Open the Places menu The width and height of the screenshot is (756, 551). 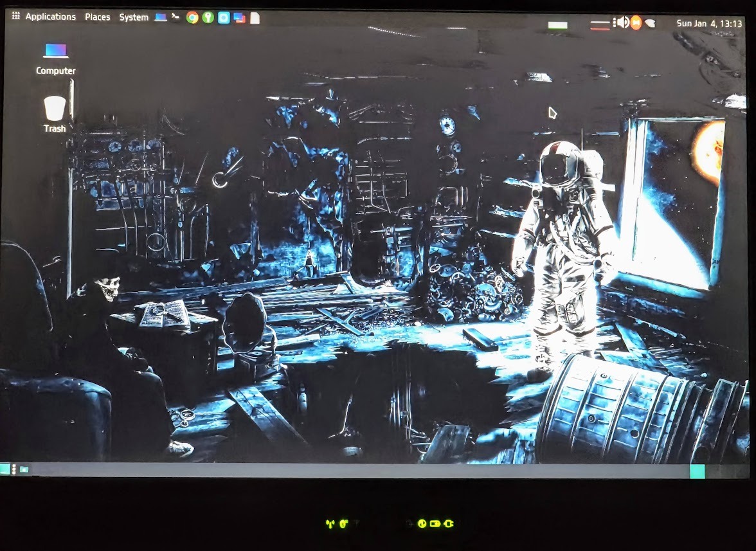pos(98,17)
